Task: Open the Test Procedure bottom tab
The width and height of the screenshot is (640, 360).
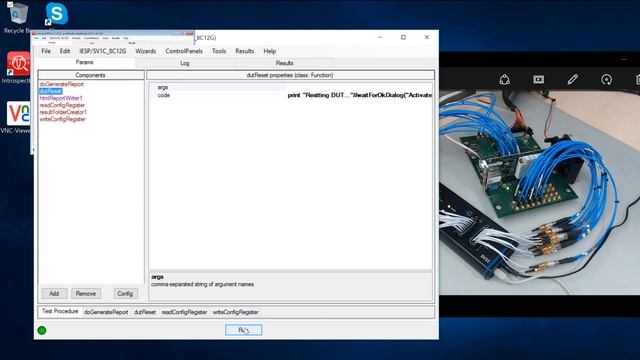Action: click(x=60, y=311)
